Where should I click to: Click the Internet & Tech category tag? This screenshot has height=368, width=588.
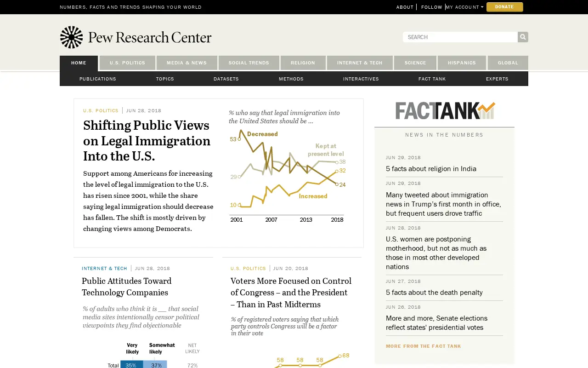104,268
